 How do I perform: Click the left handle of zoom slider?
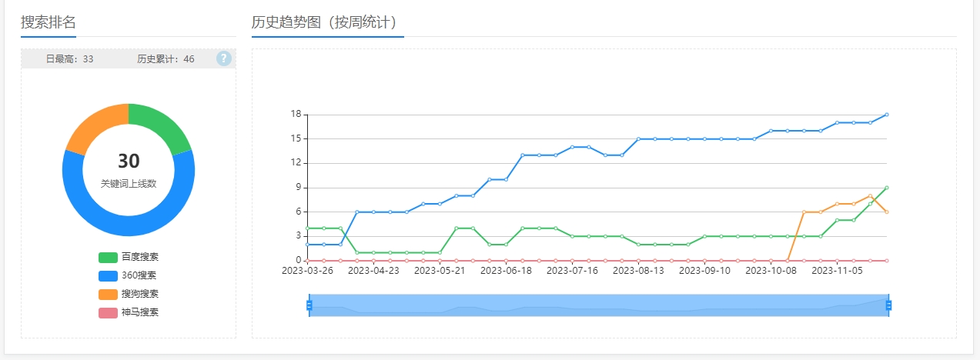tap(309, 305)
